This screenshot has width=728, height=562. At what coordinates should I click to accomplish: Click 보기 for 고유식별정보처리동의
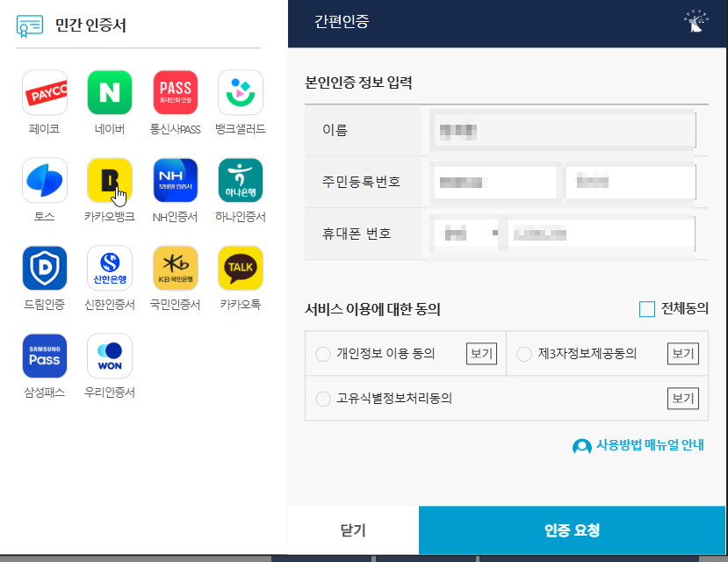pos(683,398)
